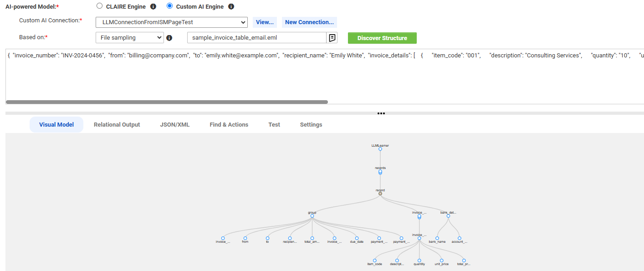
Task: Select the records multi-occurrence node
Action: (x=380, y=172)
